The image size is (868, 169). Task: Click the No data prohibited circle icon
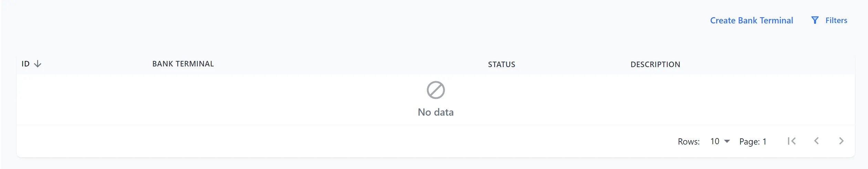click(435, 90)
